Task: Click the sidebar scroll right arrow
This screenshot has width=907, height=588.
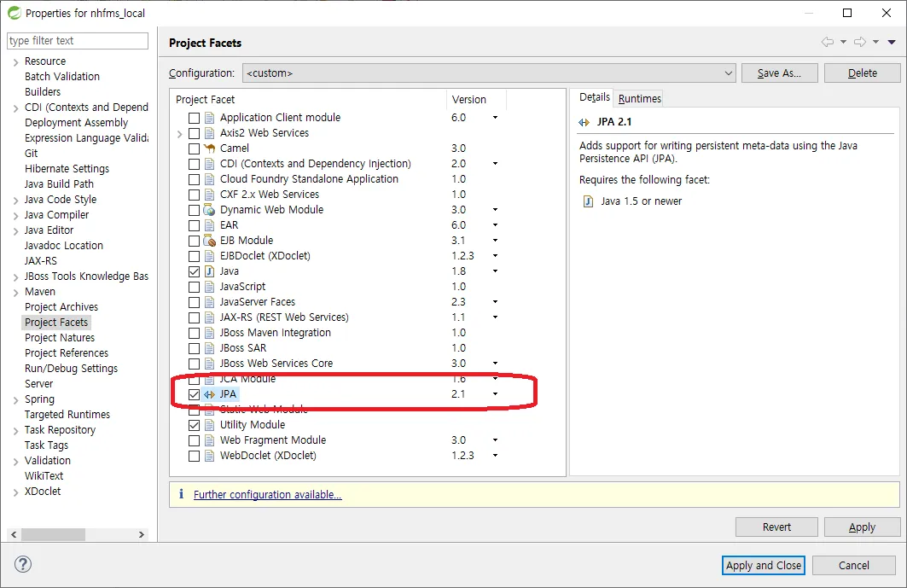Action: pos(141,534)
